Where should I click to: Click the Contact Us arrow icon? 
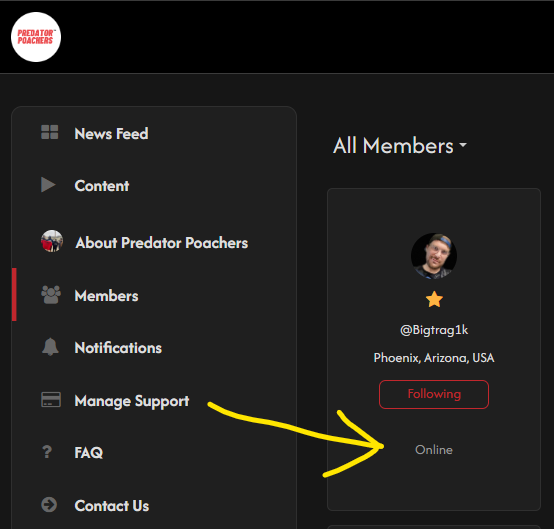click(49, 505)
